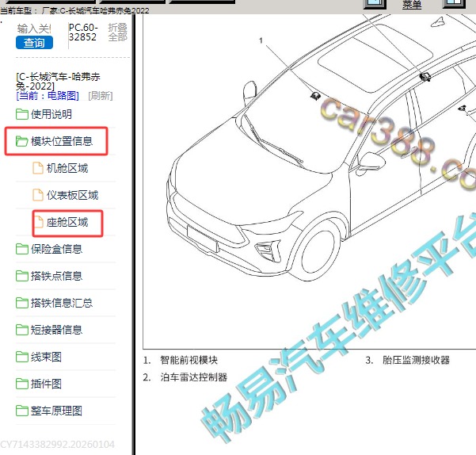476x455 pixels.
Task: Click the folder icon beside 搭铁点信息
Action: coord(22,276)
